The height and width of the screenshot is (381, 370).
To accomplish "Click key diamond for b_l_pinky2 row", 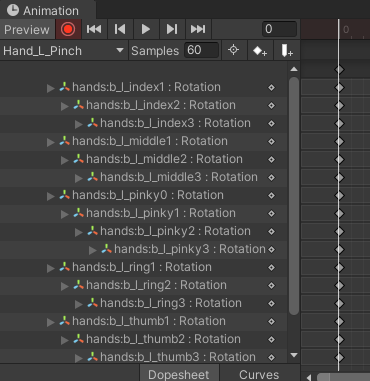I will [272, 232].
